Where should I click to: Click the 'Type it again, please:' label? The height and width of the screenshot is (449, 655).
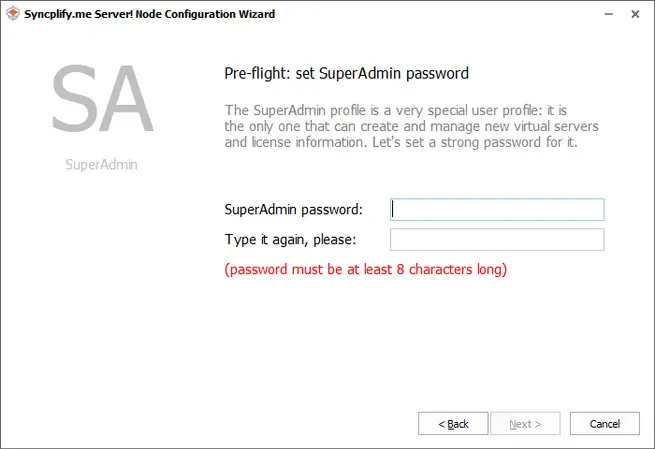point(291,240)
